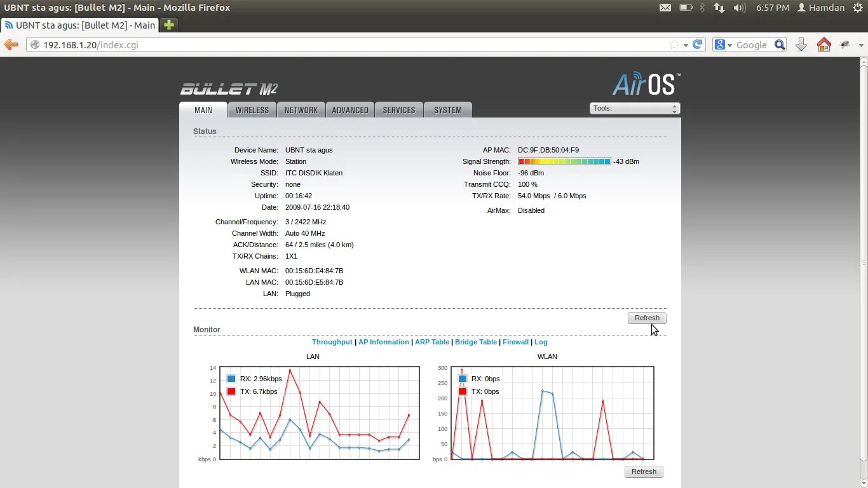Click the site identity globe icon
The height and width of the screenshot is (488, 868).
pyautogui.click(x=35, y=45)
